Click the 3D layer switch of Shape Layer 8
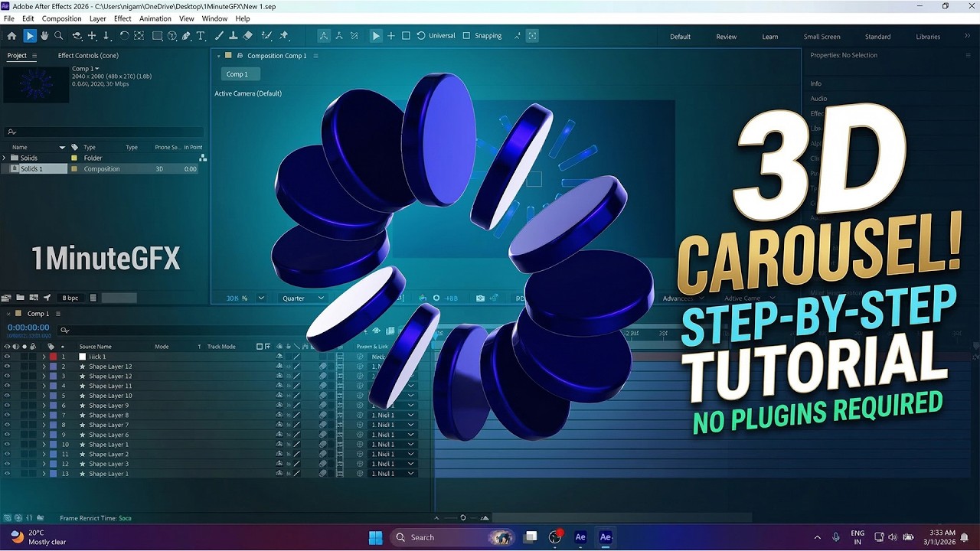The width and height of the screenshot is (980, 551). click(340, 416)
